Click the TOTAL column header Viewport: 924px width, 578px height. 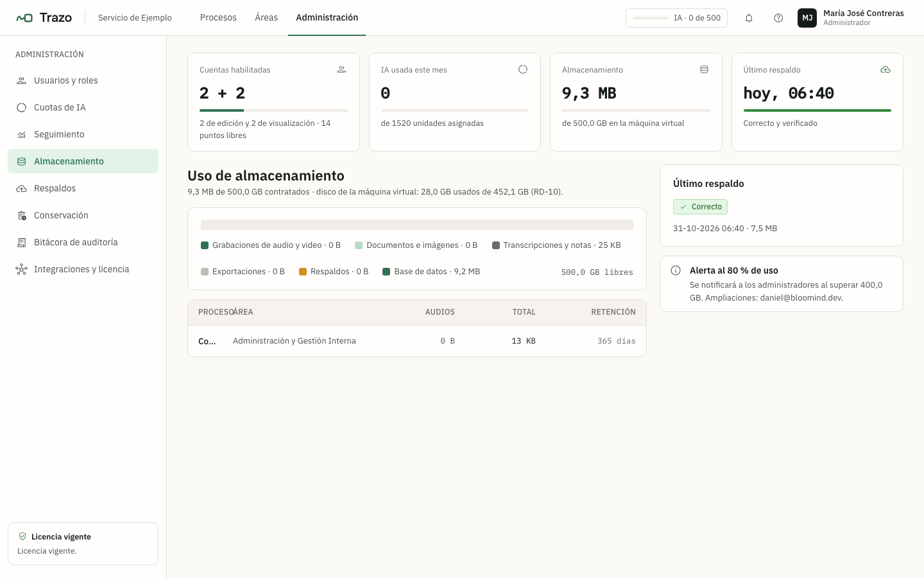pyautogui.click(x=524, y=312)
